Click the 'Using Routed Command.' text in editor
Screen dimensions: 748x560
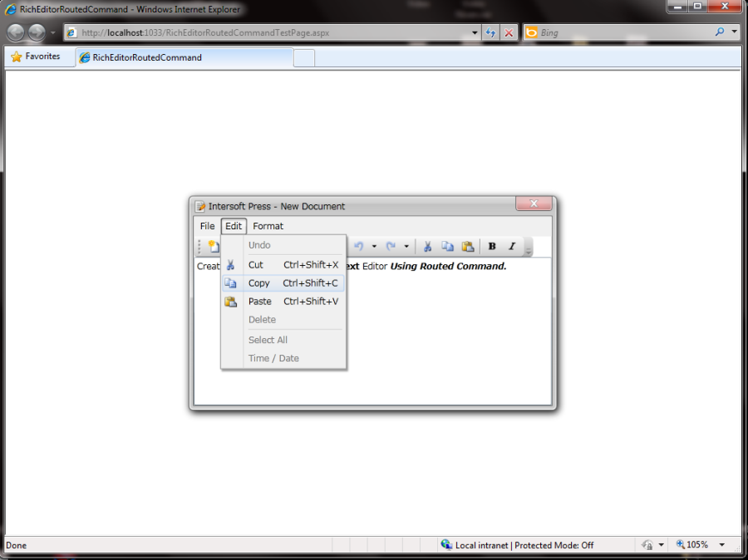(x=449, y=266)
